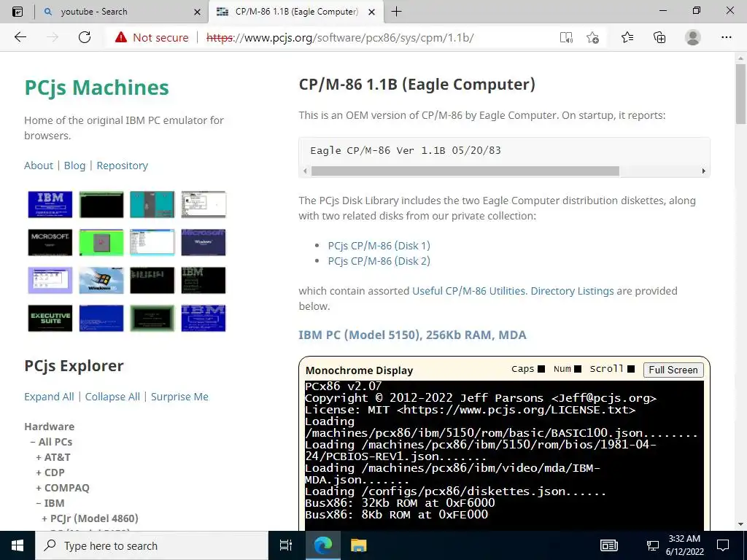Open File Explorer from the taskbar
The image size is (747, 560).
(358, 545)
